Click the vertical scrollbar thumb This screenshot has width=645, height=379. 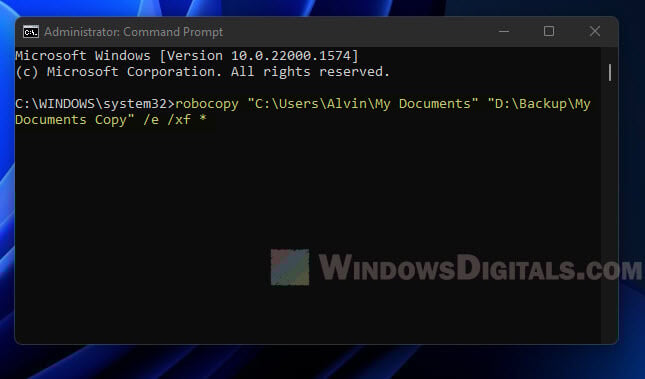pyautogui.click(x=610, y=72)
